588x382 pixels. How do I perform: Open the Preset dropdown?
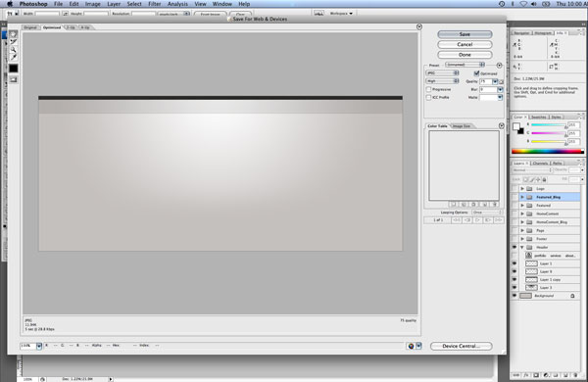(x=465, y=65)
